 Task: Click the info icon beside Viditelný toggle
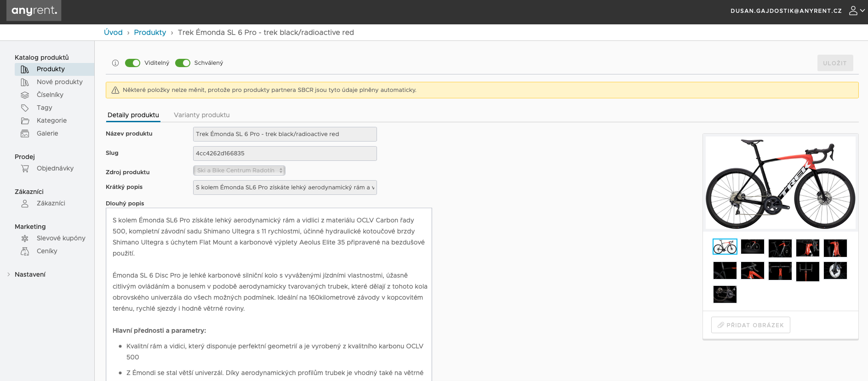pos(115,63)
